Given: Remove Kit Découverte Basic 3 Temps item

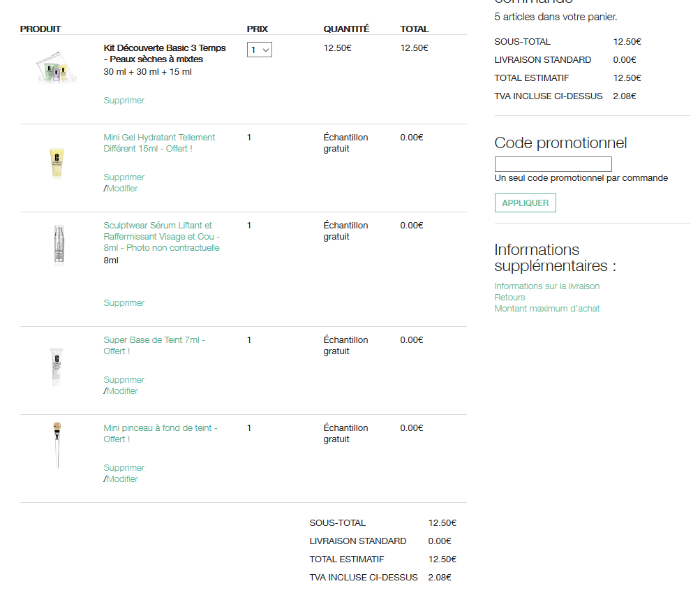Looking at the screenshot, I should (124, 101).
